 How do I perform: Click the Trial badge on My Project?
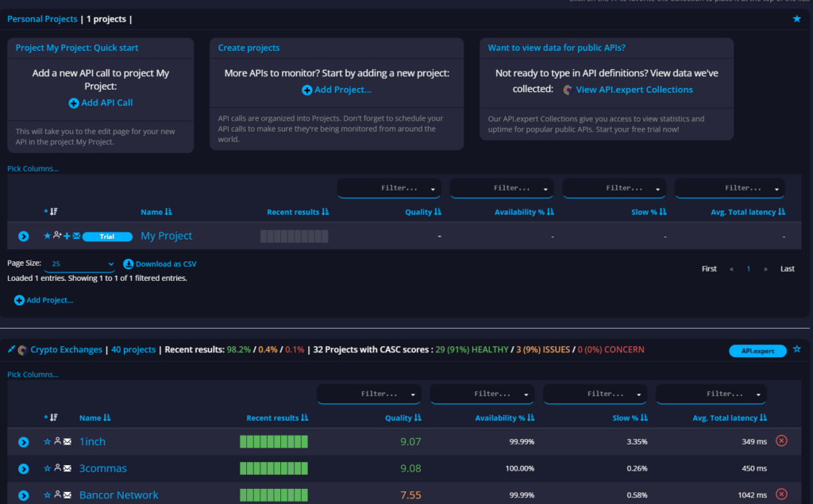pyautogui.click(x=107, y=237)
